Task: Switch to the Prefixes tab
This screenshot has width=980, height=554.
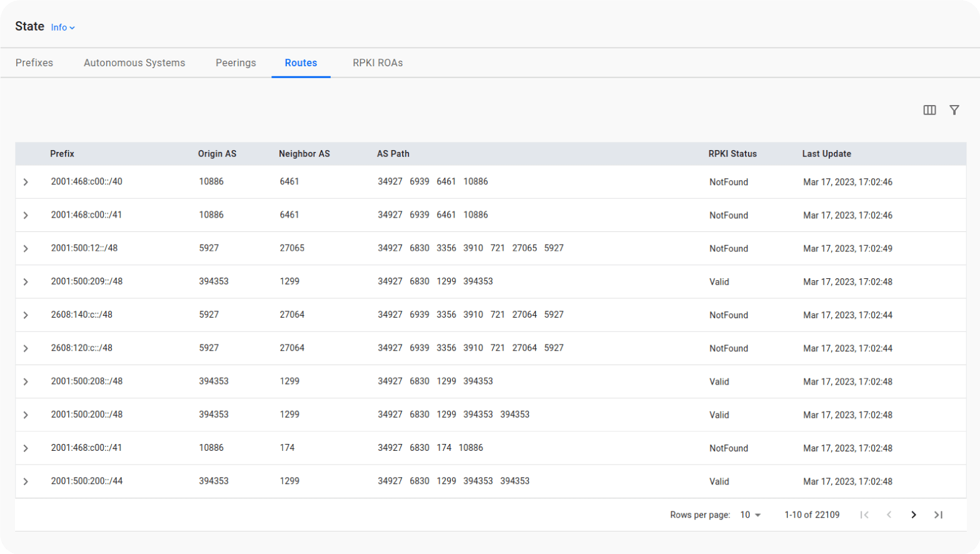Action: pyautogui.click(x=34, y=63)
